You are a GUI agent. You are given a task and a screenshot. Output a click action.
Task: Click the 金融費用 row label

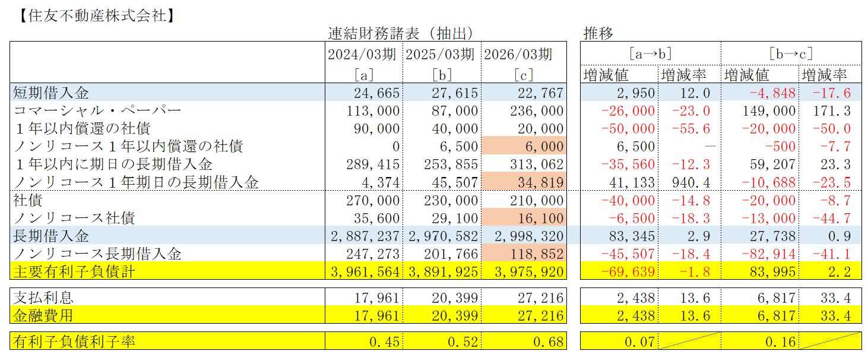click(43, 315)
